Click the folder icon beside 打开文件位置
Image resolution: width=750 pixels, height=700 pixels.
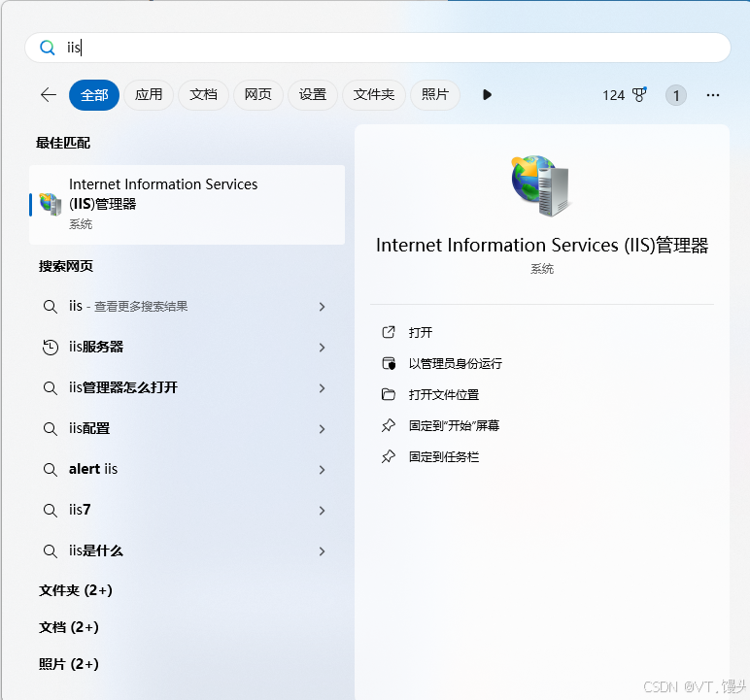[x=389, y=394]
